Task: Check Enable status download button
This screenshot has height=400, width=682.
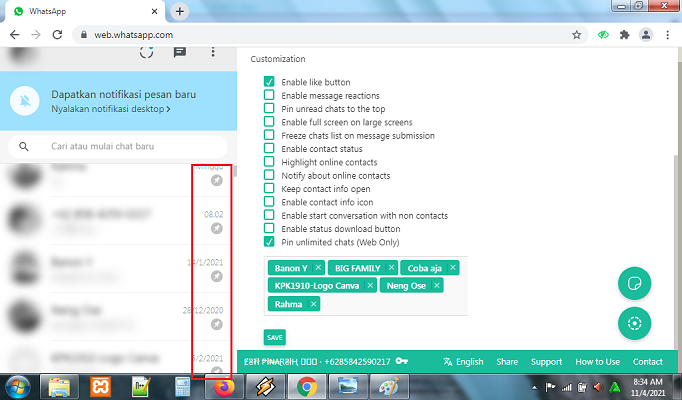Action: pyautogui.click(x=269, y=228)
